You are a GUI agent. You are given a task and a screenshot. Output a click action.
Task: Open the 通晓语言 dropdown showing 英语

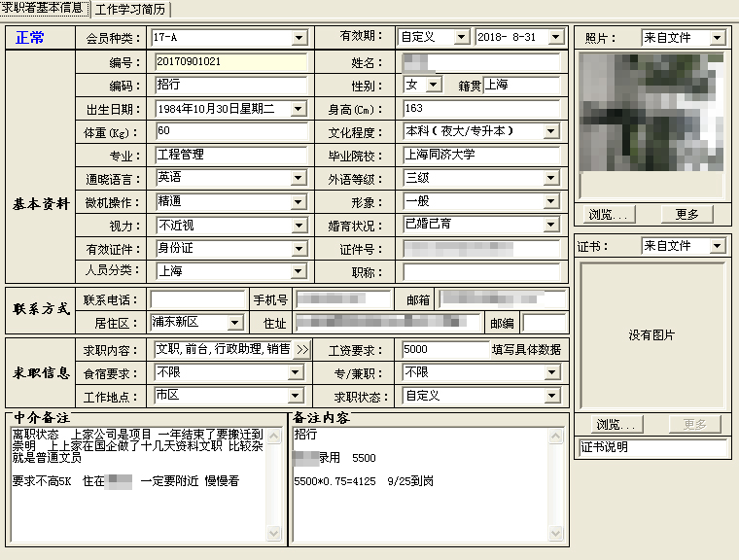pos(298,178)
